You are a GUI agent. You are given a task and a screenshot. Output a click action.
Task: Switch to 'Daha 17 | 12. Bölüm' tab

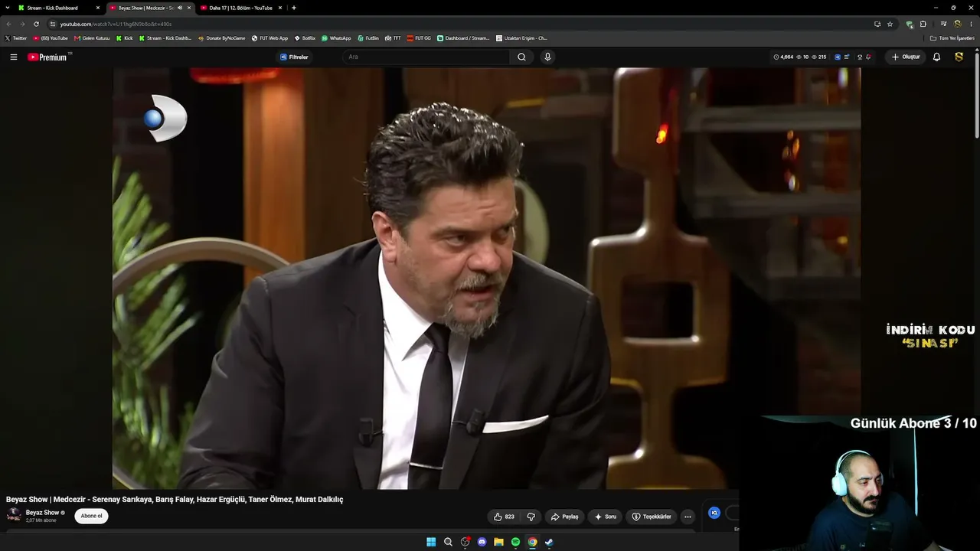tap(240, 8)
